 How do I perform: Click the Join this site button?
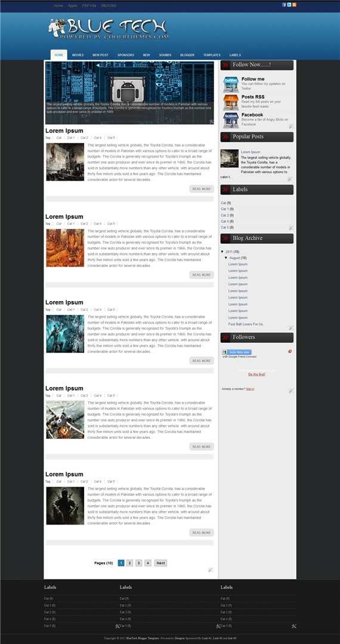point(237,352)
